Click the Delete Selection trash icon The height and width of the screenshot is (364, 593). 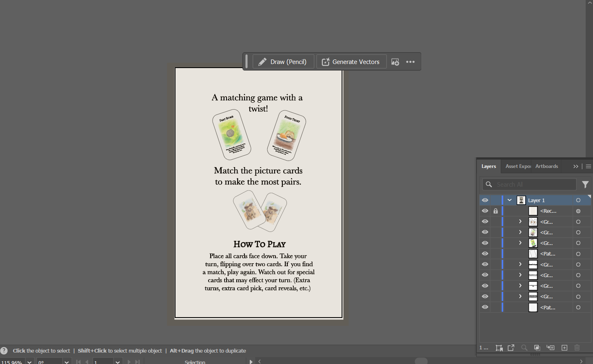pyautogui.click(x=577, y=348)
